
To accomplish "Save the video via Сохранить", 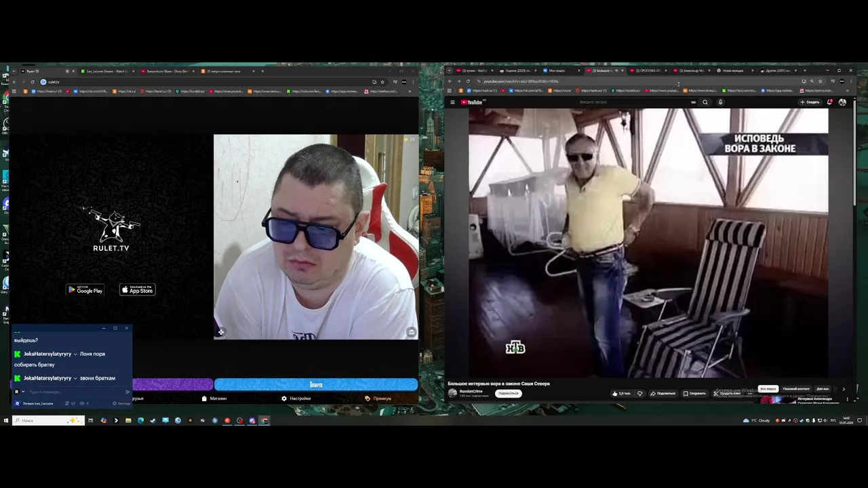I will pyautogui.click(x=695, y=393).
